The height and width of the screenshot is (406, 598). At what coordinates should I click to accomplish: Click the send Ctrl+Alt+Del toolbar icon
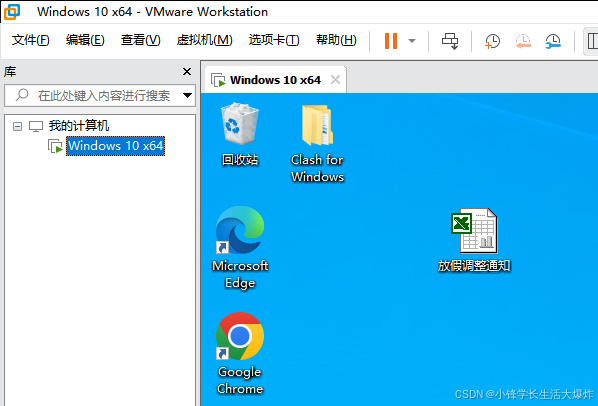pos(450,41)
